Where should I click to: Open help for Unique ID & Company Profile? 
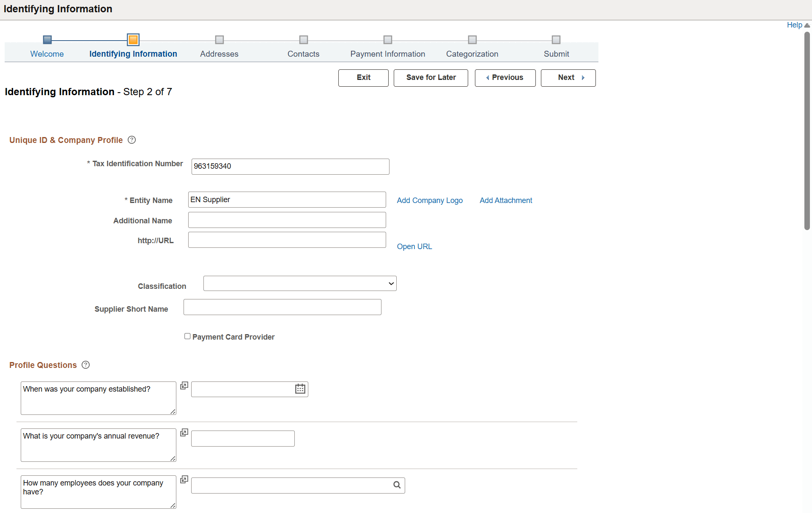pyautogui.click(x=132, y=140)
